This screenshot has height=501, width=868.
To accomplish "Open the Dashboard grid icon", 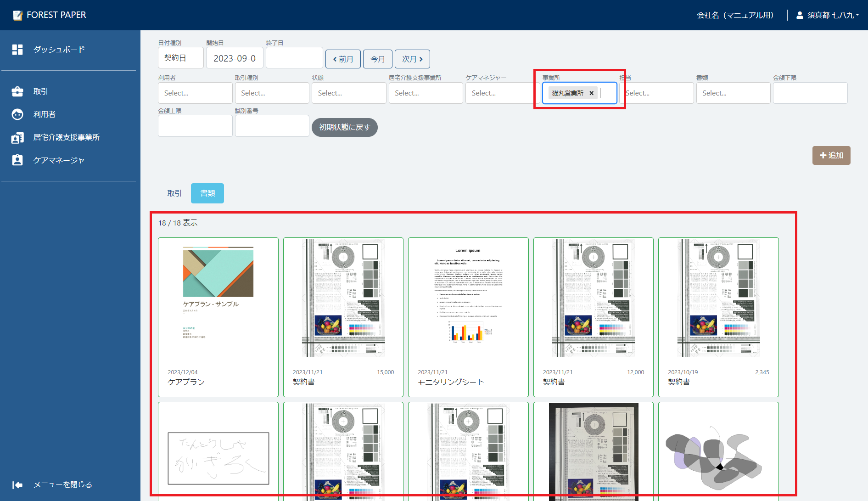I will click(17, 50).
